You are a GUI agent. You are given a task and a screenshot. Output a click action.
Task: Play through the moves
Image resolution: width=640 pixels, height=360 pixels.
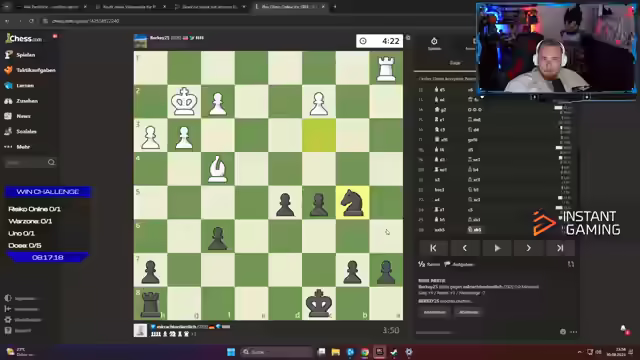pos(497,248)
